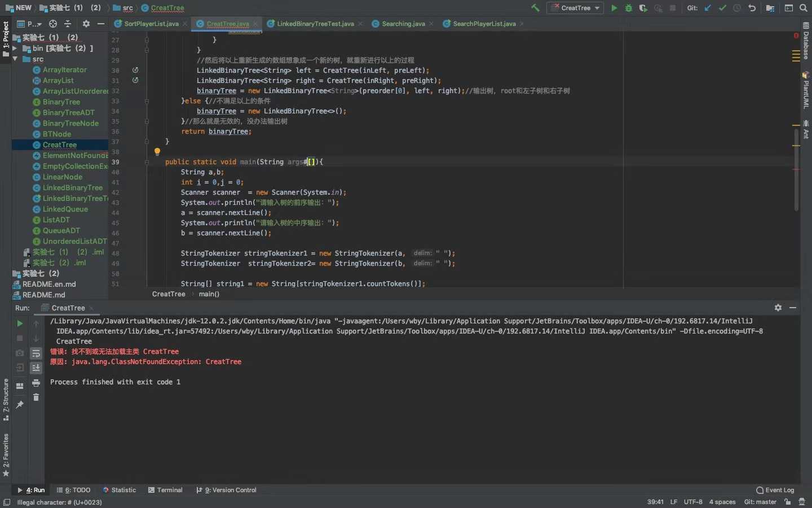Collapse the fold marker on line 37
This screenshot has height=508, width=812.
(147, 142)
